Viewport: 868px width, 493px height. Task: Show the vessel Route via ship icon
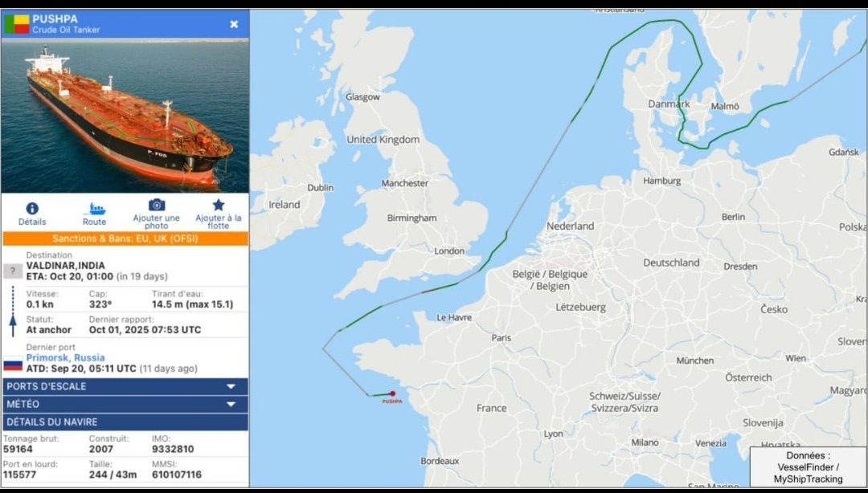(x=95, y=209)
